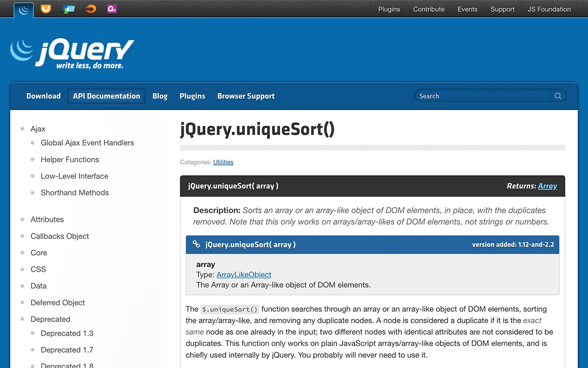Open the jQuery project icon in top bar
Image resolution: width=588 pixels, height=368 pixels.
[x=24, y=9]
